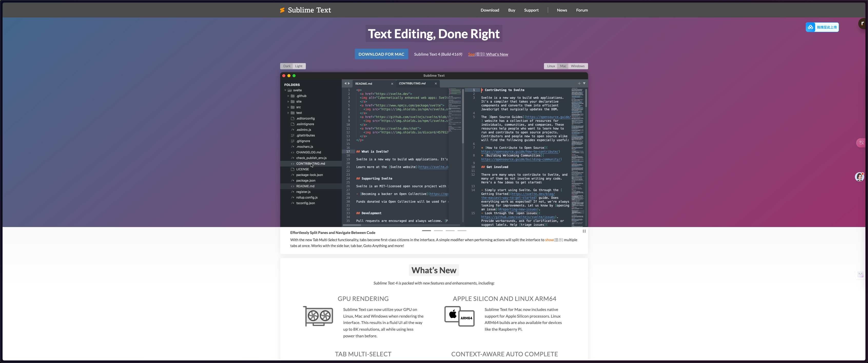This screenshot has height=363, width=868.
Task: Click the LICENSE file icon
Action: tap(292, 169)
